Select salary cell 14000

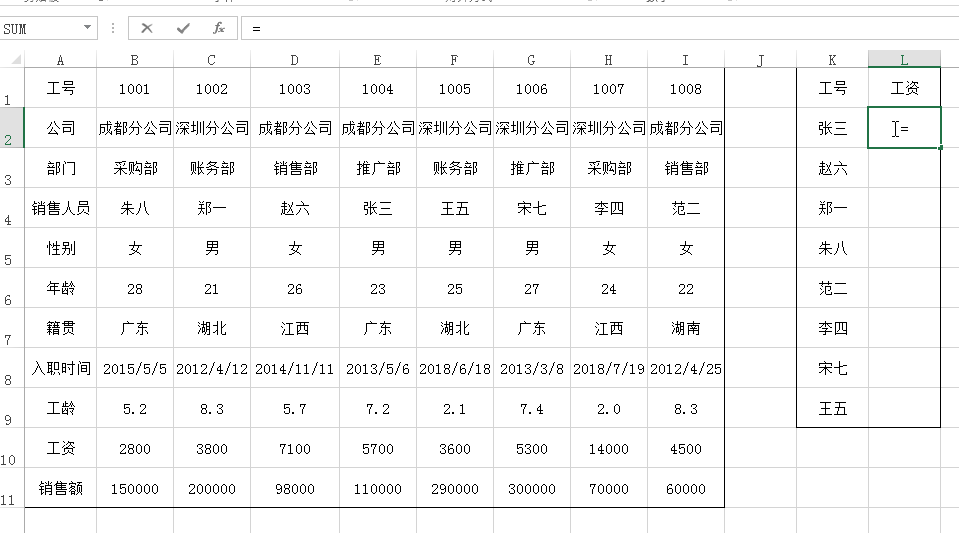(609, 449)
